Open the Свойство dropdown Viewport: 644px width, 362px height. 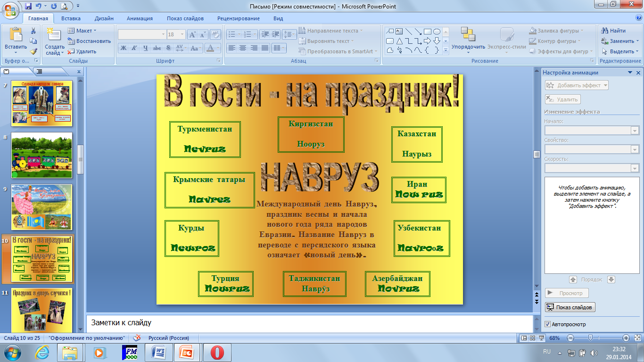[x=635, y=149]
